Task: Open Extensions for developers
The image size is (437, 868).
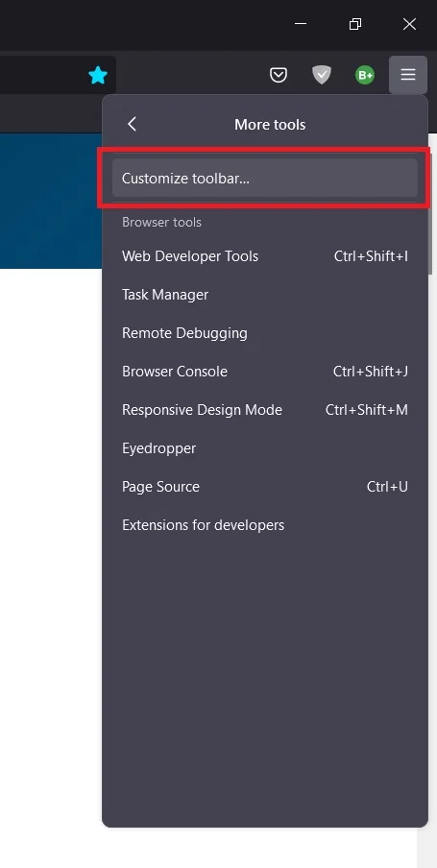Action: pyautogui.click(x=265, y=525)
